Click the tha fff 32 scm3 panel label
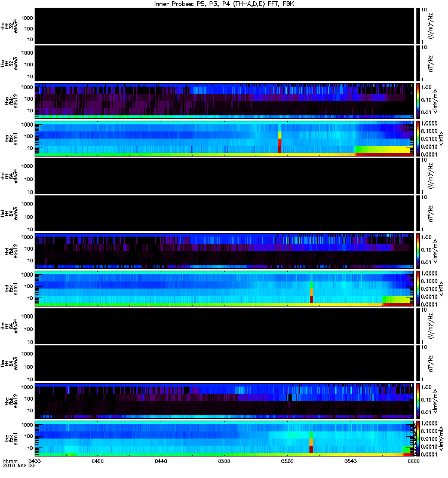 tap(9, 64)
